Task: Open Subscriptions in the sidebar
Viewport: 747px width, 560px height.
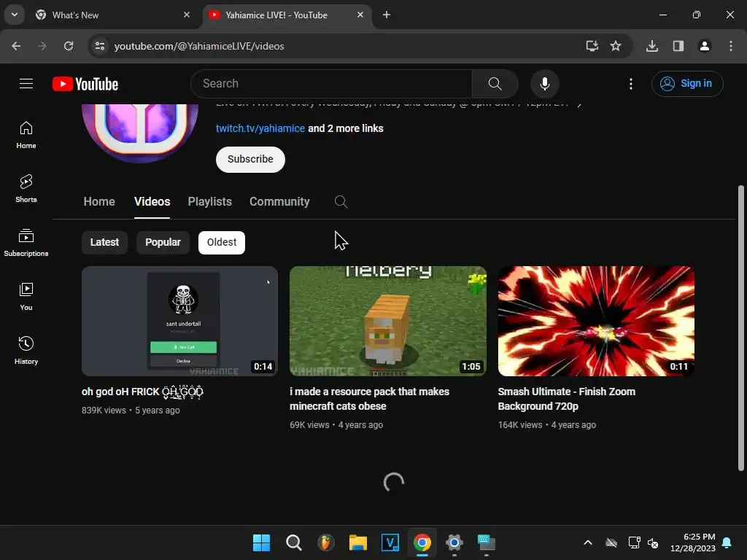Action: [x=26, y=242]
